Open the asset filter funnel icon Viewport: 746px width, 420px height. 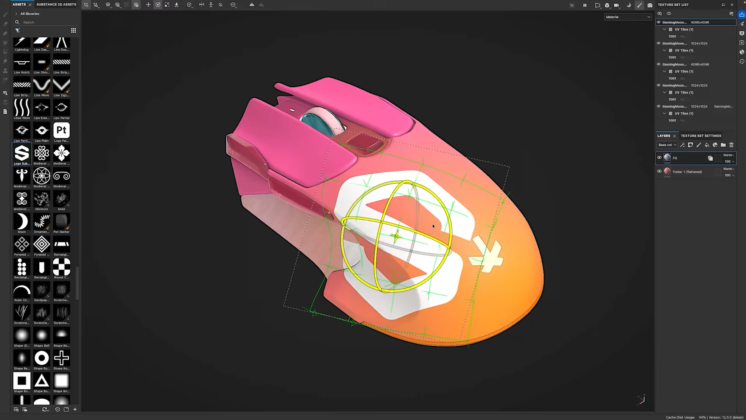[18, 30]
